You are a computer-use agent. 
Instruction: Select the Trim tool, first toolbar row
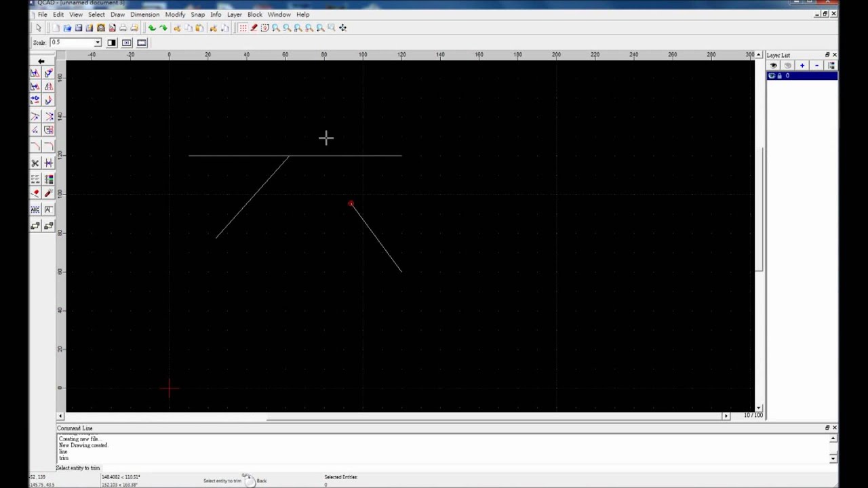[x=35, y=116]
